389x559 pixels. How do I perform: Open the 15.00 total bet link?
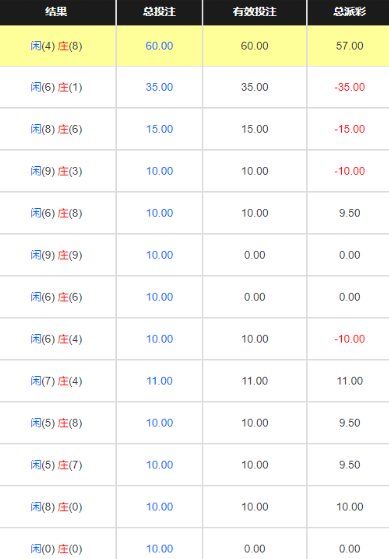(159, 129)
